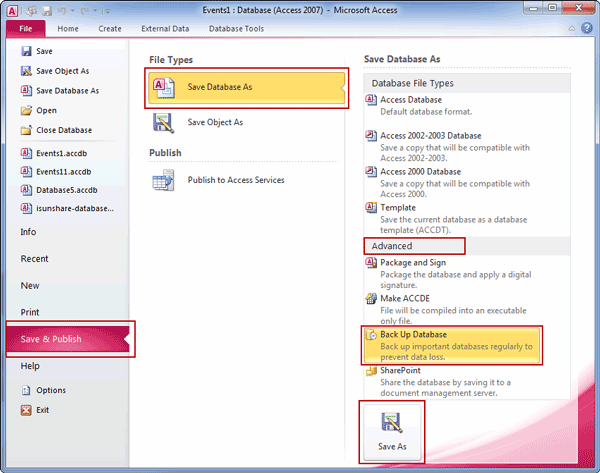The height and width of the screenshot is (473, 600).
Task: Open the undo history dropdown arrow
Action: pos(73,11)
